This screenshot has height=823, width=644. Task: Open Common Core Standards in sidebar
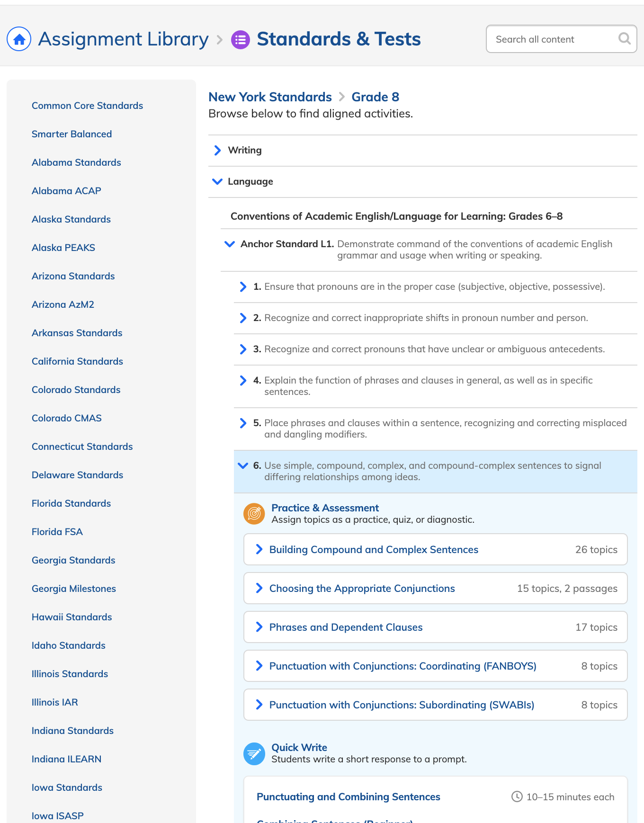point(87,106)
